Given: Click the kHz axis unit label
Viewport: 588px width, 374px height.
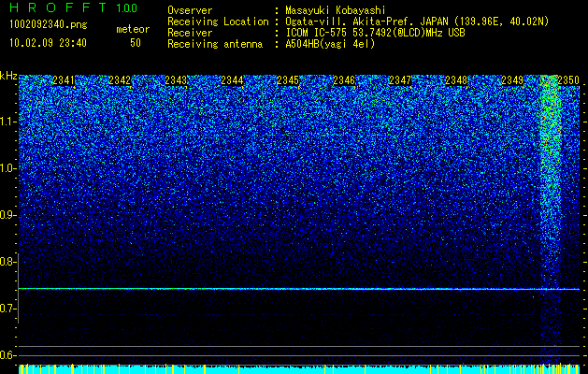Looking at the screenshot, I should pyautogui.click(x=8, y=76).
